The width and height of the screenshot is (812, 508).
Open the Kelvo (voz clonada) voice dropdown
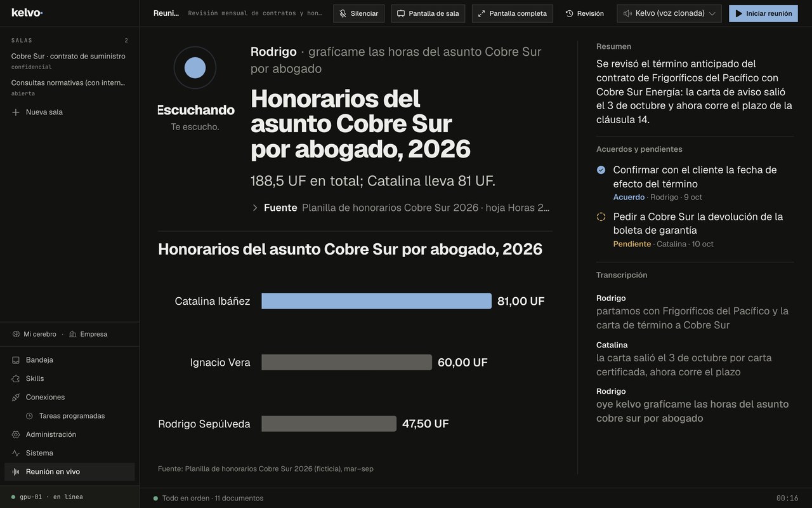[669, 13]
